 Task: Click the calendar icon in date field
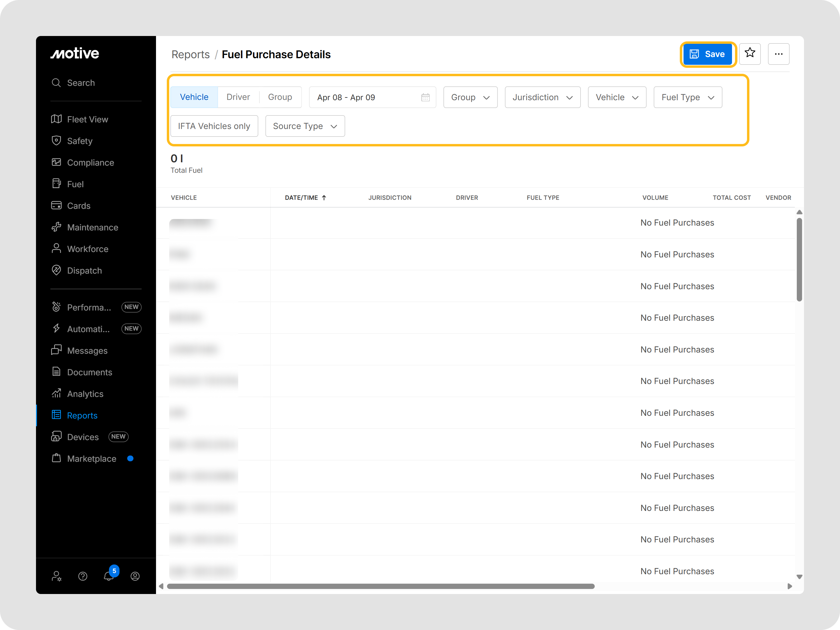(425, 97)
